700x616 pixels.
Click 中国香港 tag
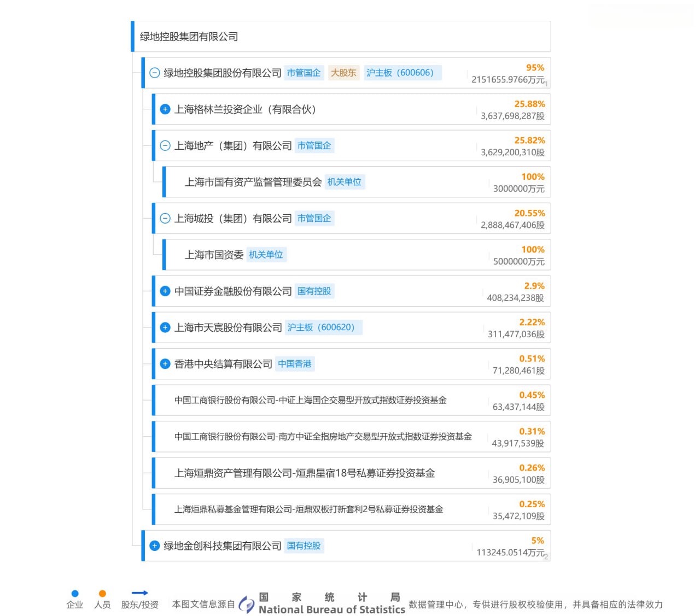coord(295,363)
